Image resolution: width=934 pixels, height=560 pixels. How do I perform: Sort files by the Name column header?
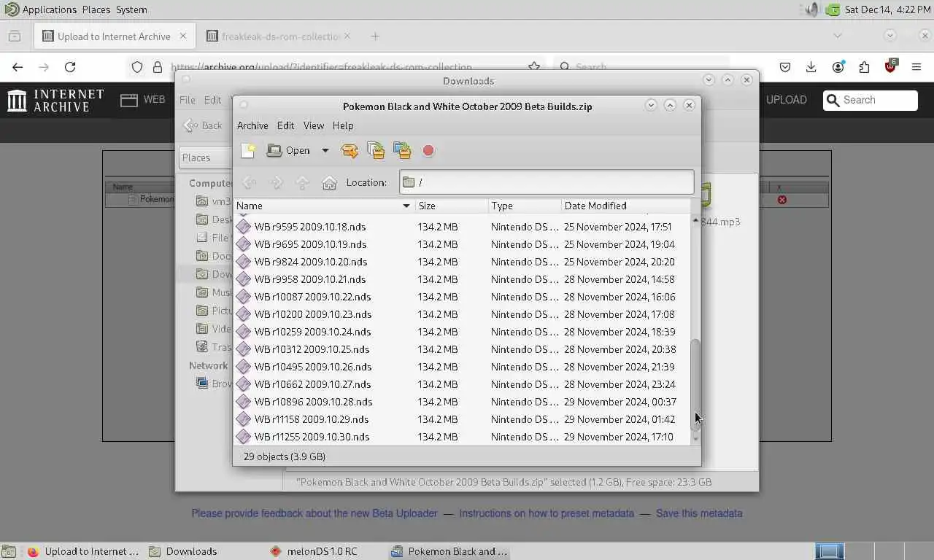323,206
